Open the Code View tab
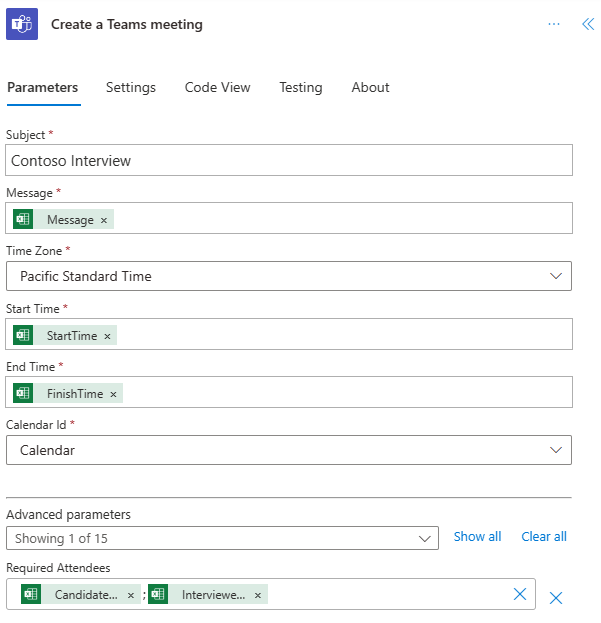This screenshot has height=623, width=601. tap(217, 87)
